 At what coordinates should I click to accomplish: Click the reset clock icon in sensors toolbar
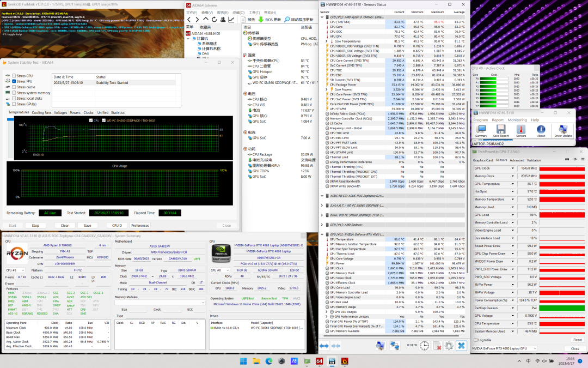tap(423, 346)
